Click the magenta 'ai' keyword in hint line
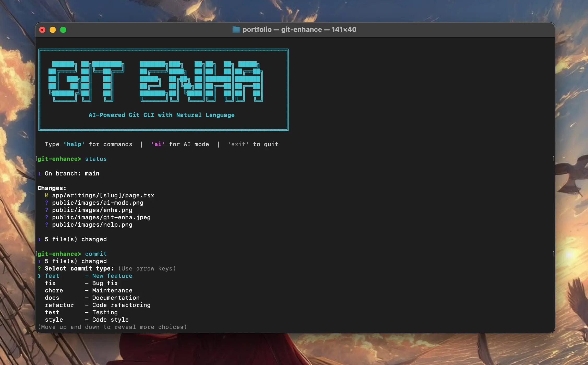The height and width of the screenshot is (365, 588). pos(158,144)
